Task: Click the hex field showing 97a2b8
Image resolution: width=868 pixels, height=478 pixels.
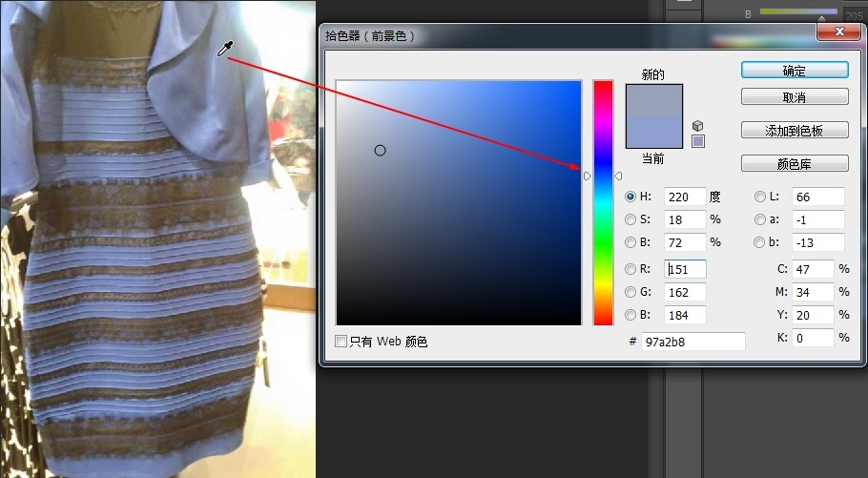Action: coord(692,342)
